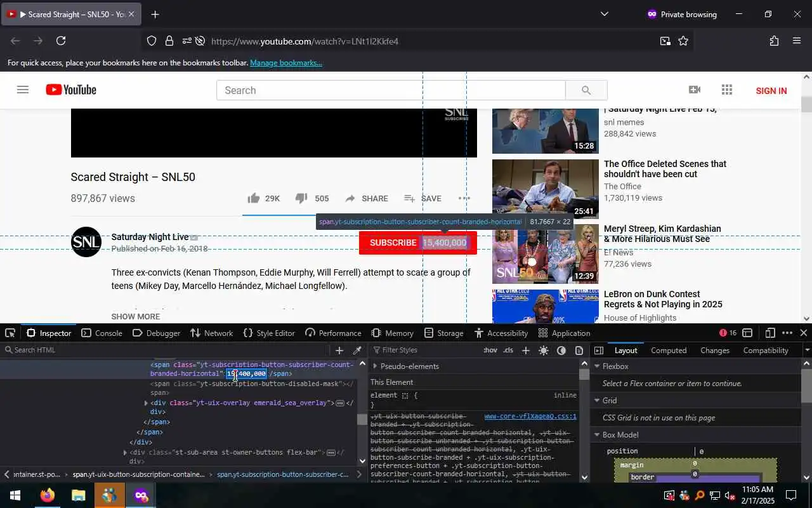Click the error count badge showing 16
Viewport: 812px width, 508px height.
pyautogui.click(x=728, y=333)
